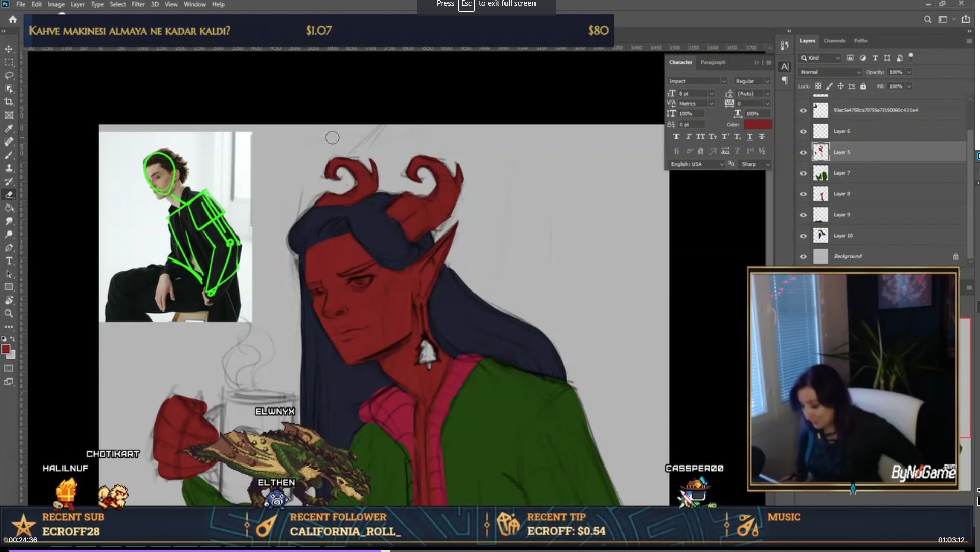Filter layers by adjustment layer icon

pyautogui.click(x=863, y=58)
